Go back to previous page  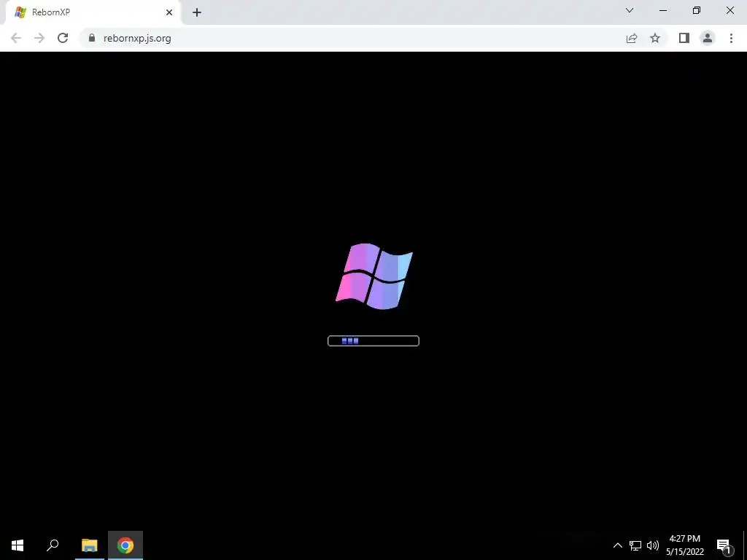[x=16, y=38]
